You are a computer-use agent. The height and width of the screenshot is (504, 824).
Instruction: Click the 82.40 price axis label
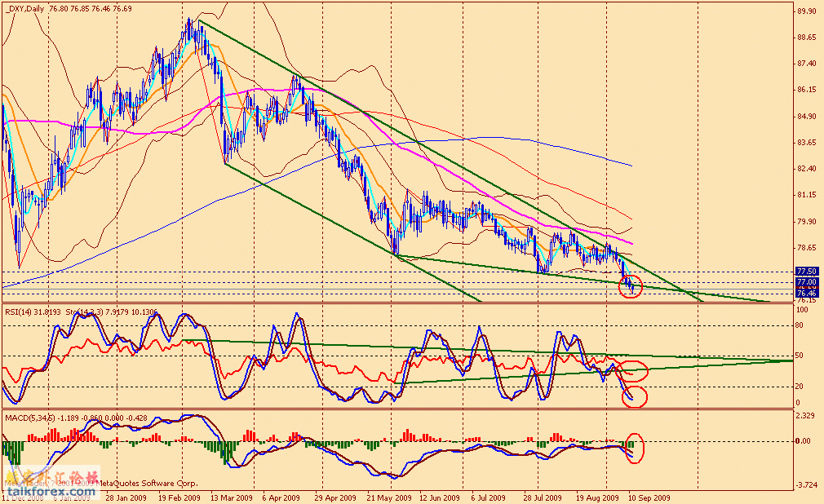(807, 169)
